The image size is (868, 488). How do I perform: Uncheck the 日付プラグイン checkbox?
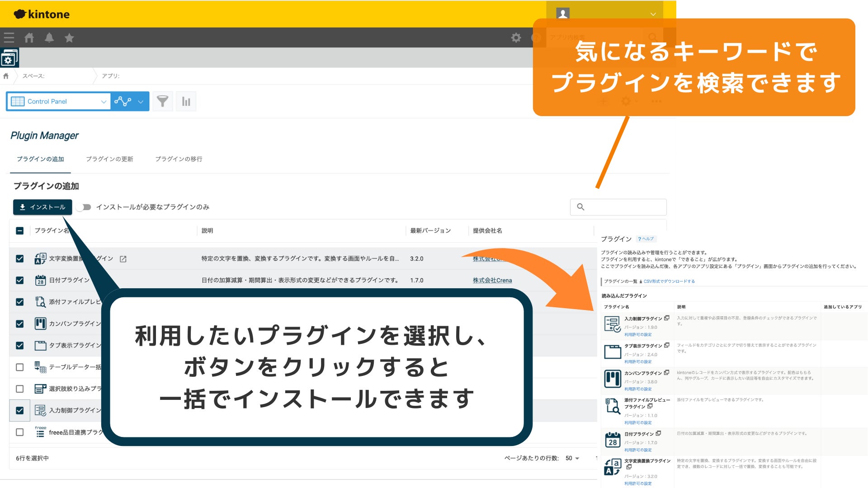[20, 280]
